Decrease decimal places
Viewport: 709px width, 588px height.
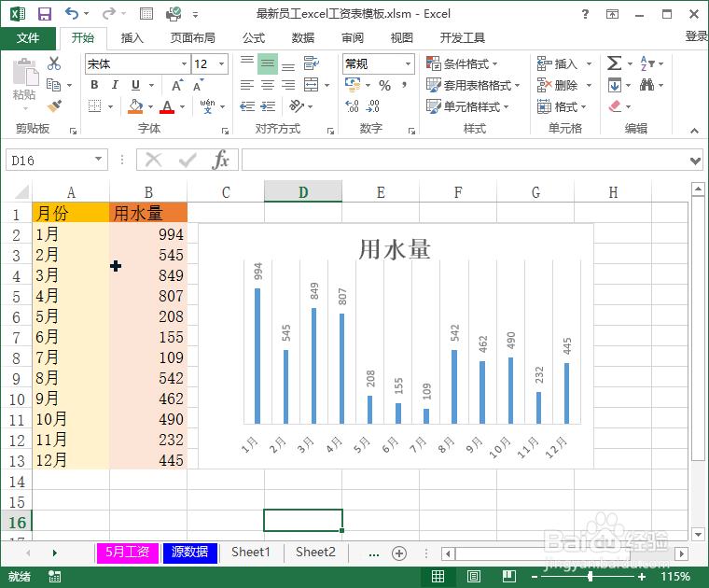[373, 106]
